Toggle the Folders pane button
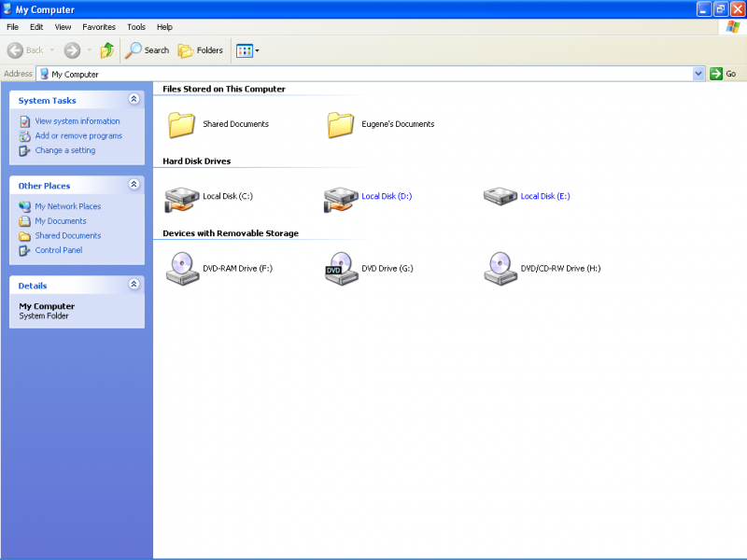747x560 pixels. coord(200,50)
